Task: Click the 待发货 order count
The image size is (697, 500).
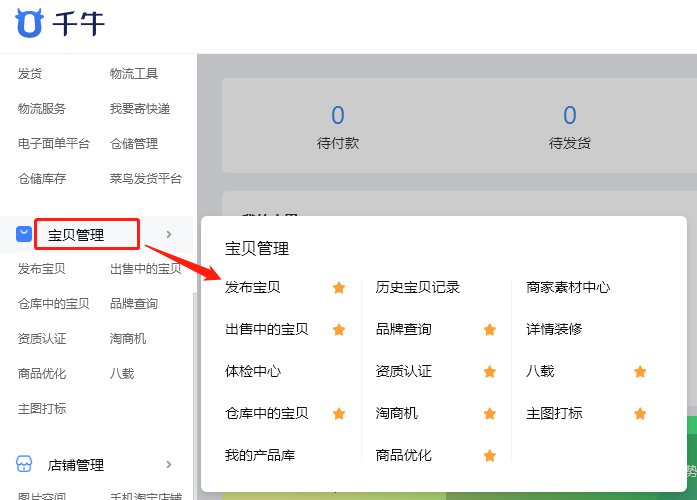Action: coord(570,115)
